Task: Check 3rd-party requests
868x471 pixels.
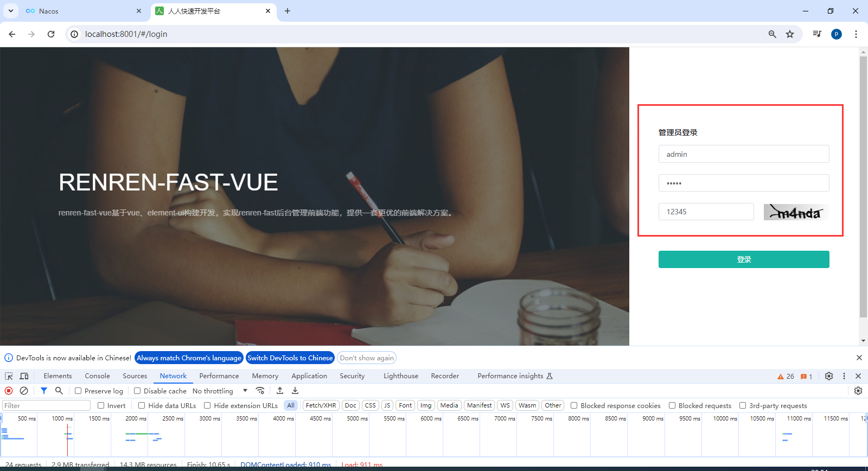Action: (743, 405)
